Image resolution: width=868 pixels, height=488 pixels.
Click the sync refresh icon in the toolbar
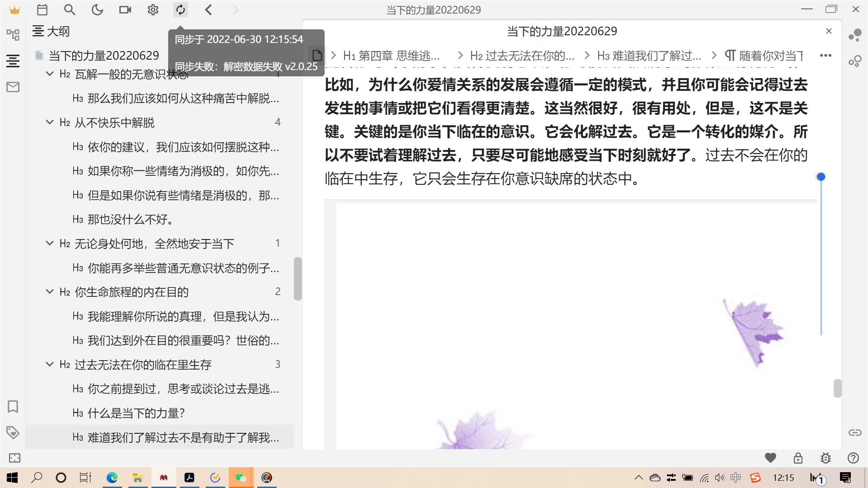pyautogui.click(x=180, y=9)
